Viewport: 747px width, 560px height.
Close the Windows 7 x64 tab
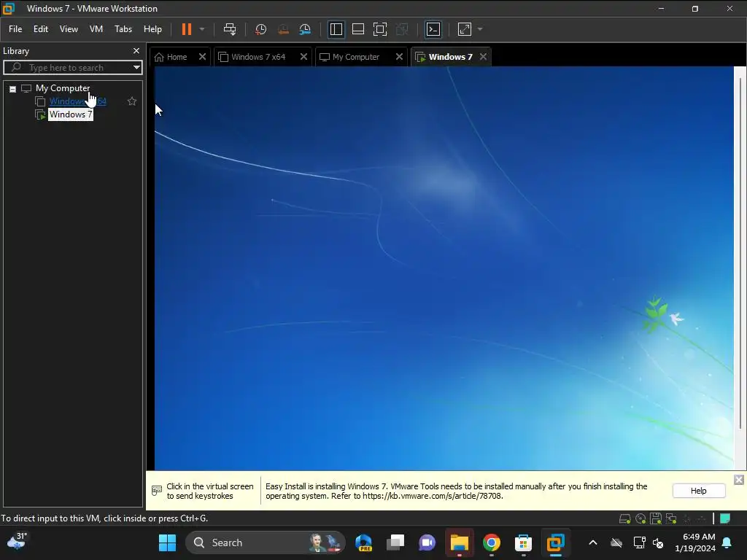303,57
